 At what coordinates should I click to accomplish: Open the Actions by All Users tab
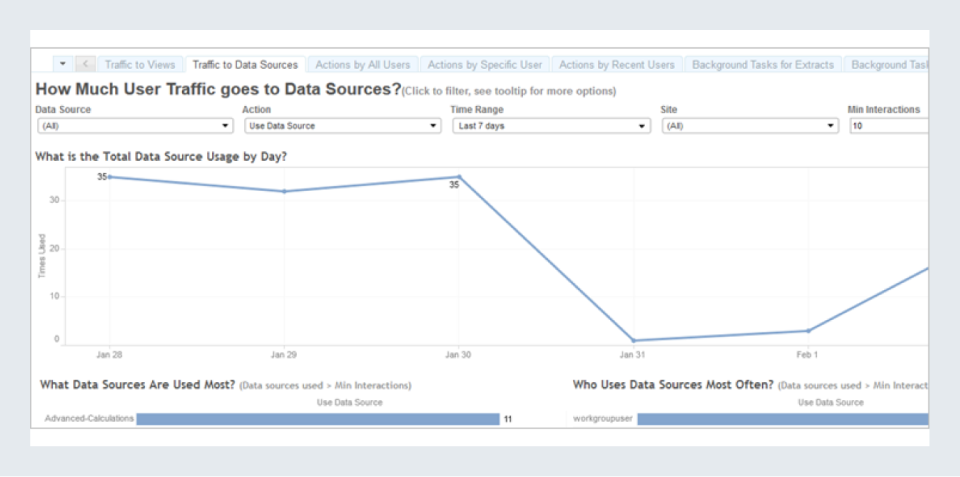point(362,65)
